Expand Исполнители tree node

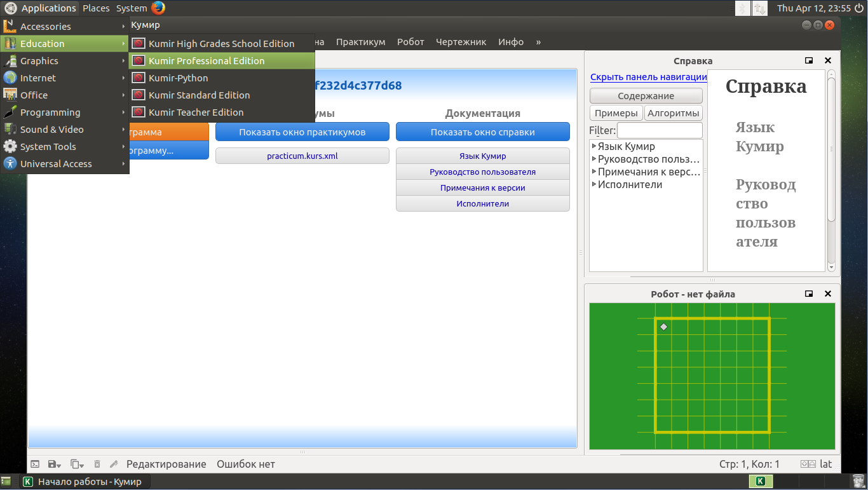point(594,184)
